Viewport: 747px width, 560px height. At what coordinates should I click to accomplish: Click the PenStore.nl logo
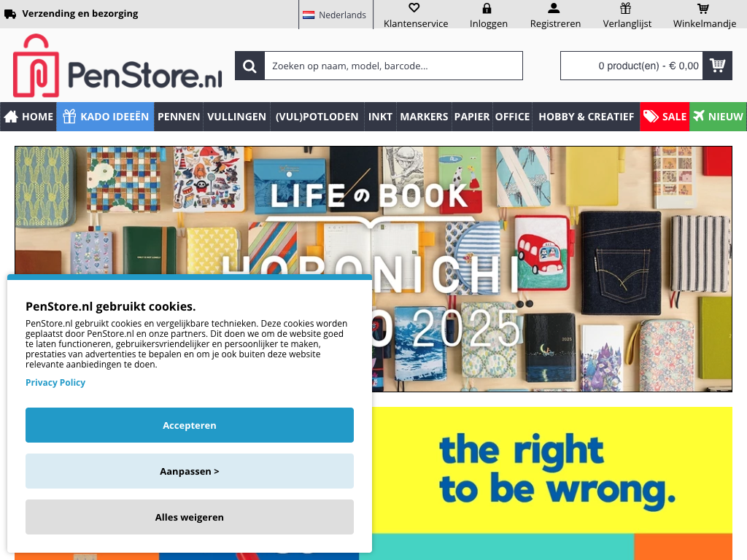(117, 66)
